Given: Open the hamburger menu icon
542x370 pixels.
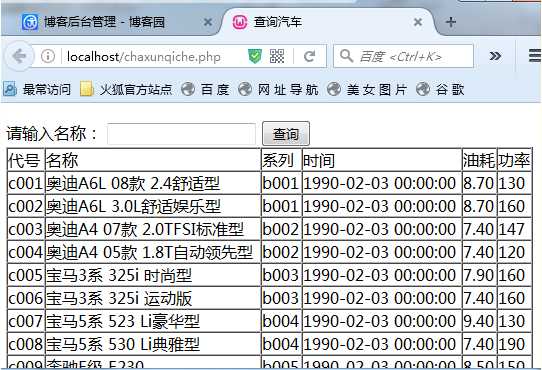Looking at the screenshot, I should (535, 56).
